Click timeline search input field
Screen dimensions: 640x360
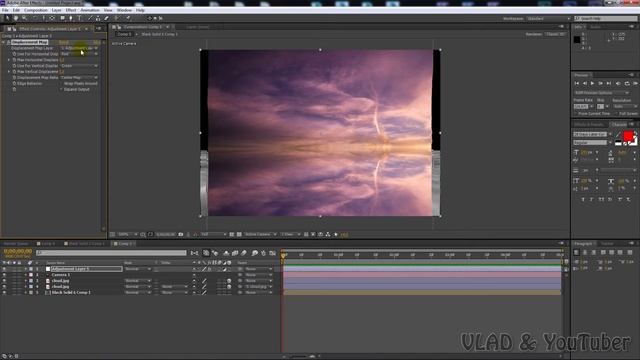click(x=111, y=253)
